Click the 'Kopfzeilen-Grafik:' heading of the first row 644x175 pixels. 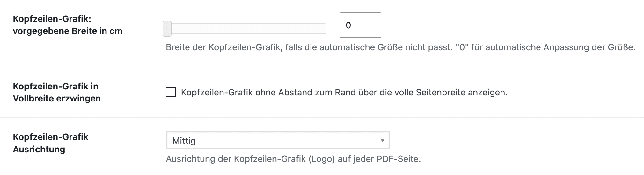click(52, 19)
